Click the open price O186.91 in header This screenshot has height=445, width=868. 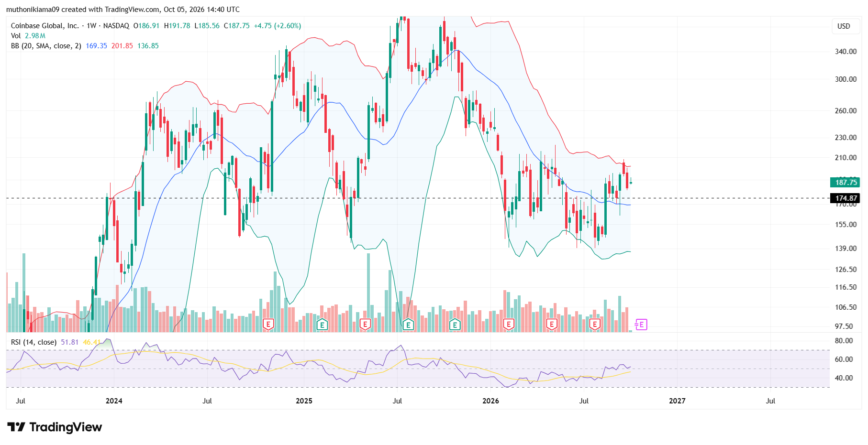point(146,26)
